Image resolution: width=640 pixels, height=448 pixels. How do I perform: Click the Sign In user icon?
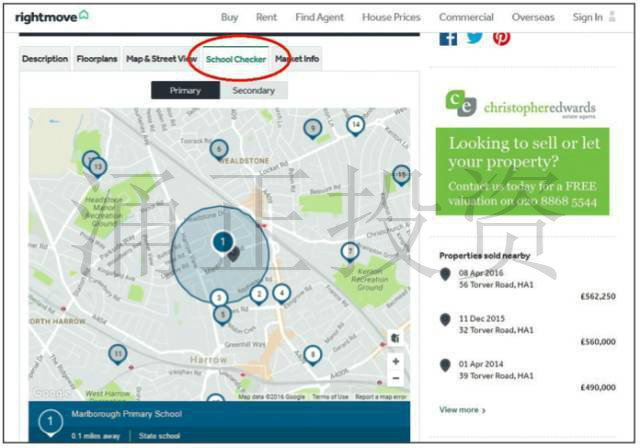pyautogui.click(x=612, y=17)
